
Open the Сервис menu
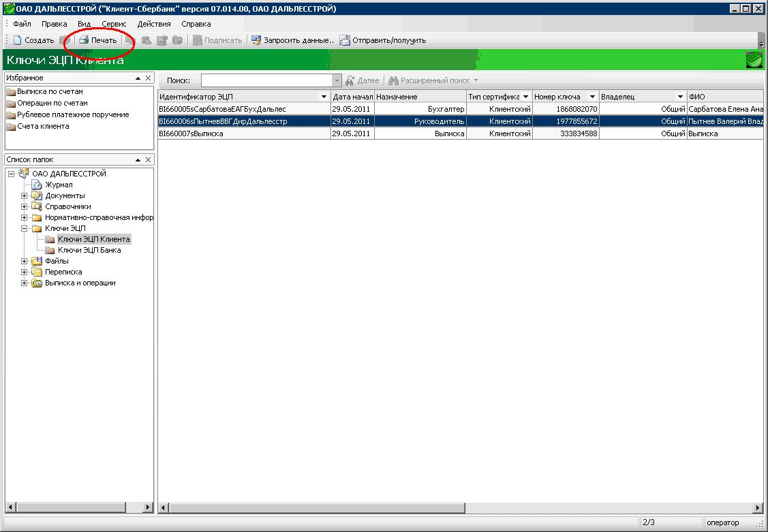[114, 23]
